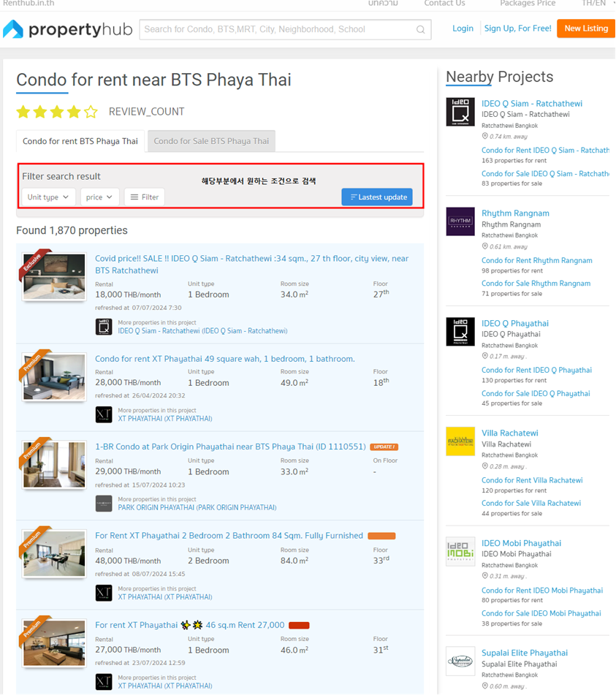Viewport: 616px width, 698px height.
Task: Click Condo for Rent Rhythm Rangnam
Action: tap(537, 260)
